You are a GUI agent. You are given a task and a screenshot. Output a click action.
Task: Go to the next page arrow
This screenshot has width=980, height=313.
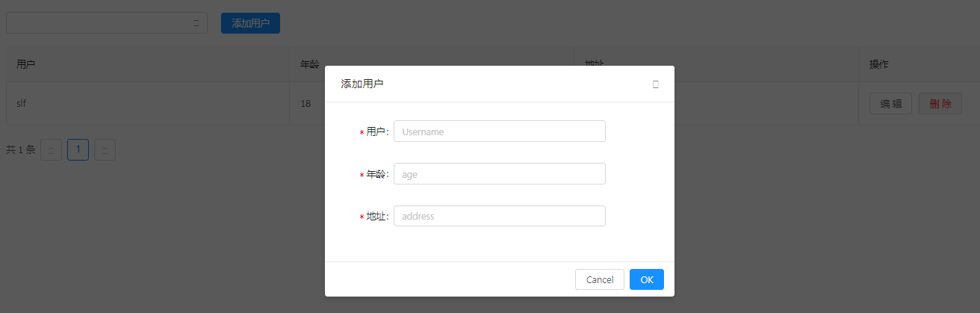coord(105,150)
